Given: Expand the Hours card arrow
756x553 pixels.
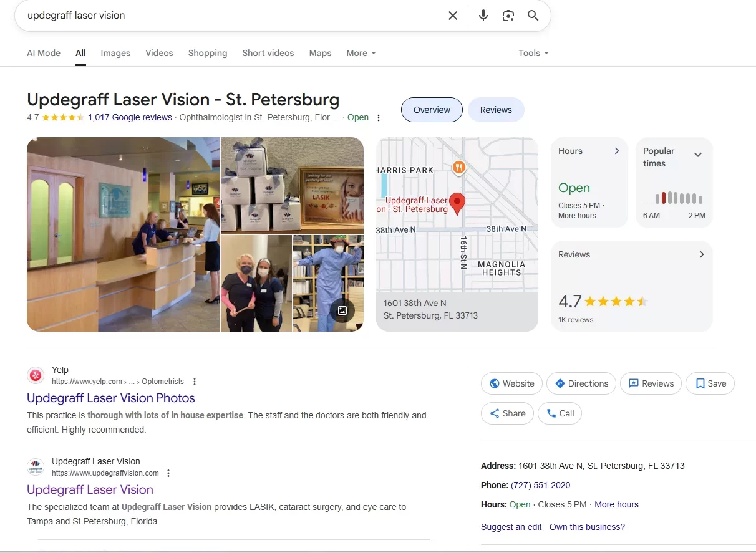Looking at the screenshot, I should click(x=617, y=151).
